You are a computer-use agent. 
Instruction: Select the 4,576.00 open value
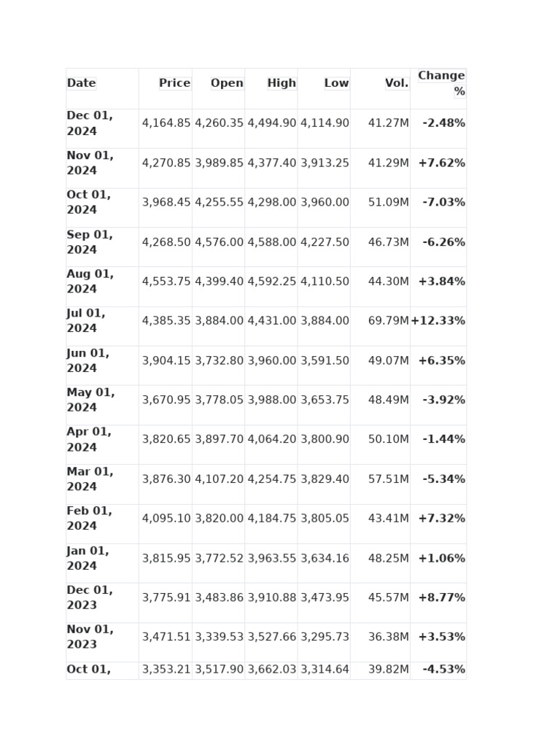219,242
